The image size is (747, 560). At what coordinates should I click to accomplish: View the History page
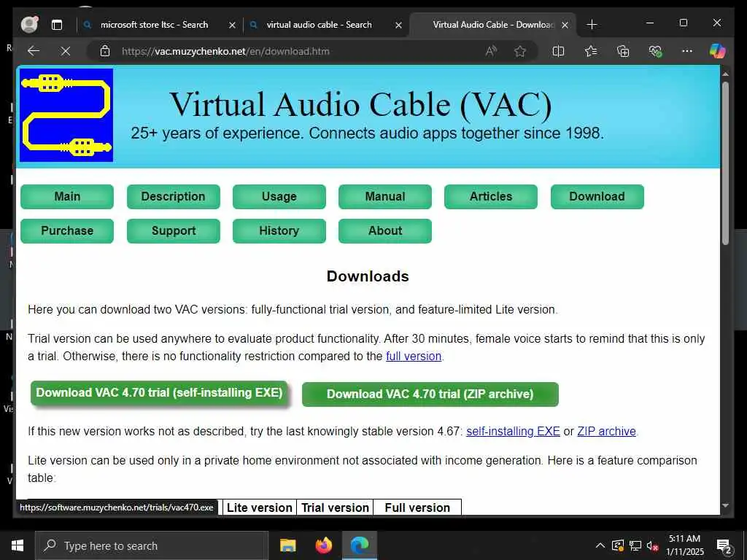[279, 231]
